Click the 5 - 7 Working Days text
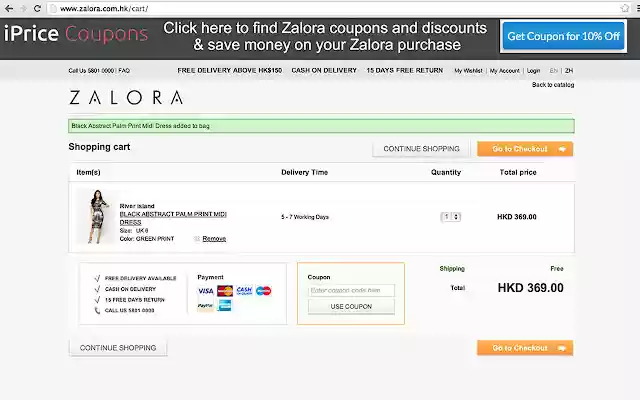 point(305,217)
